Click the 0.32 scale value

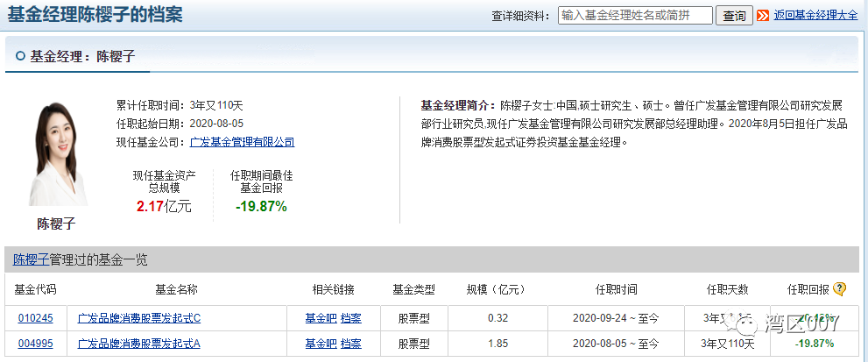(x=498, y=318)
